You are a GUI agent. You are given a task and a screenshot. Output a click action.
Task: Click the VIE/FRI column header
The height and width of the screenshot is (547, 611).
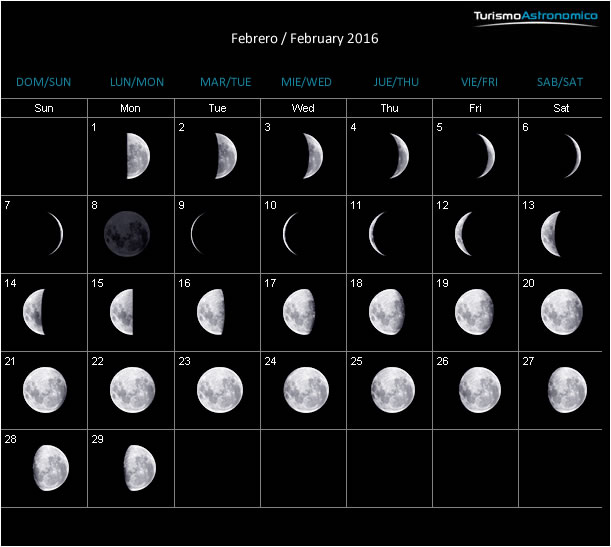click(x=479, y=82)
